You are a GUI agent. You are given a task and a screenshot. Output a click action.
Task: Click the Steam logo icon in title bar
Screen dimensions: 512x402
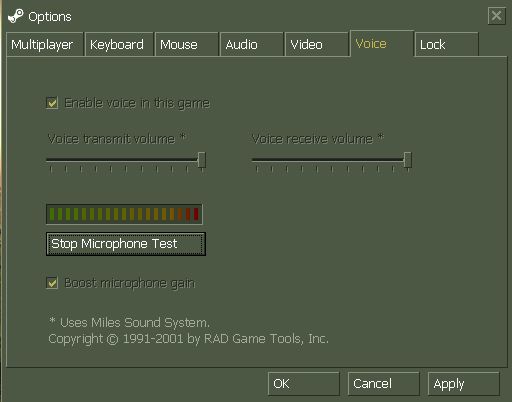pos(16,16)
